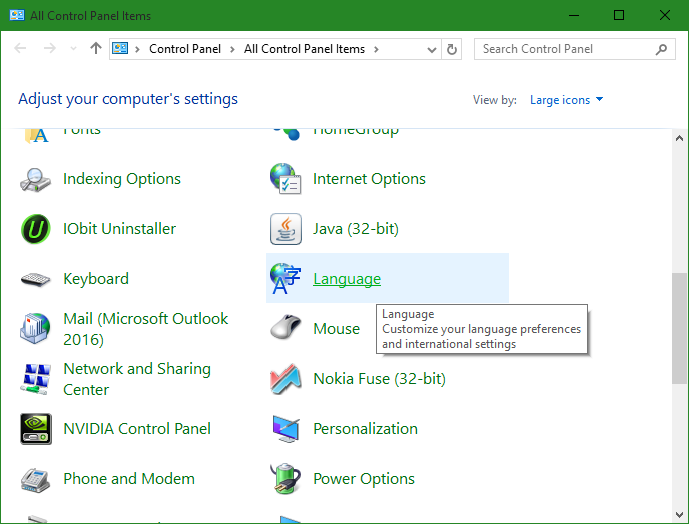The width and height of the screenshot is (689, 524).
Task: Select All Control Panel Items breadcrumb
Action: [x=305, y=49]
